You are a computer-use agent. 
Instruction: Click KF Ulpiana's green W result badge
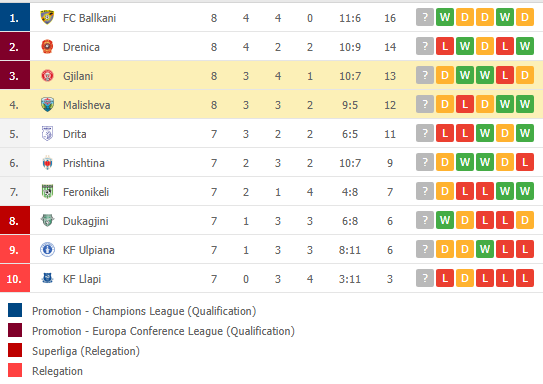point(485,249)
